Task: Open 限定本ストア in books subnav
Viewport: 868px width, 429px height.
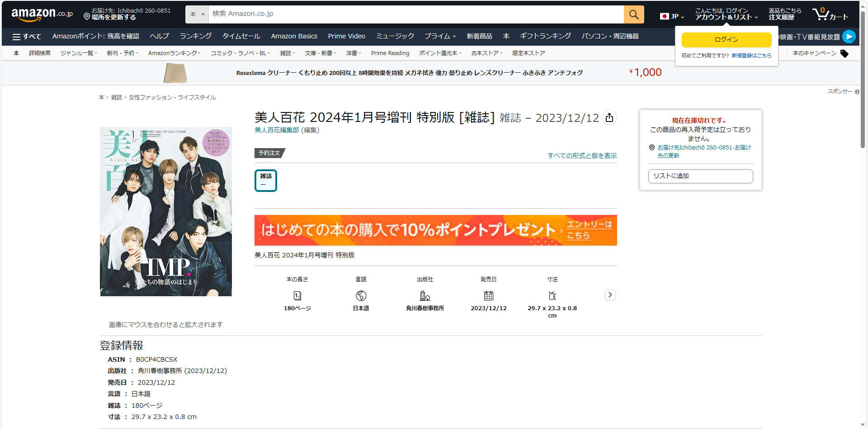Action: (x=528, y=53)
